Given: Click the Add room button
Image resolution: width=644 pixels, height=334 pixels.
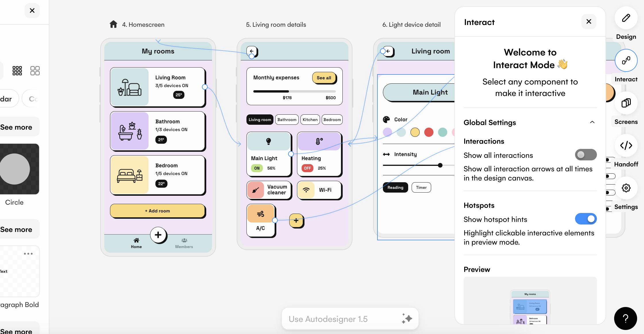Looking at the screenshot, I should (157, 211).
